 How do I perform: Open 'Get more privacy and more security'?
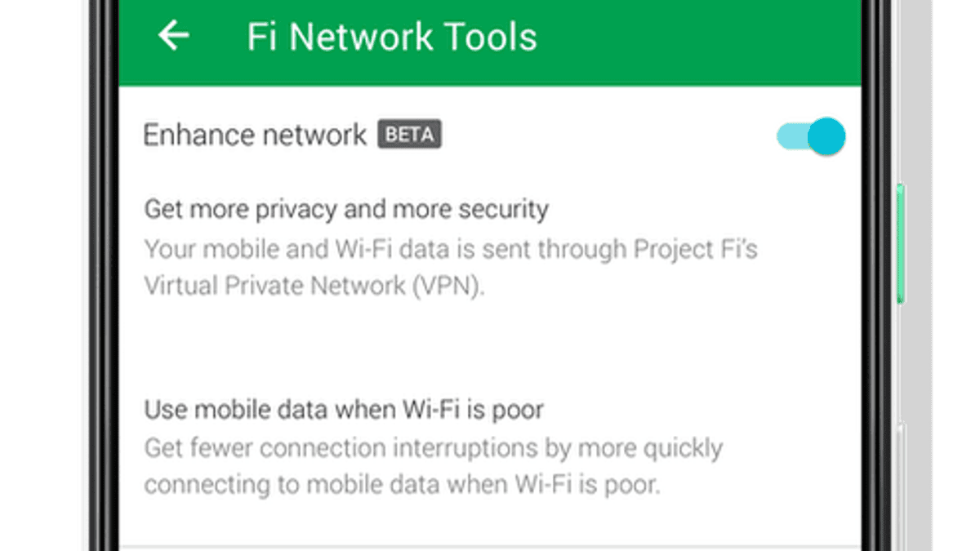coord(346,210)
